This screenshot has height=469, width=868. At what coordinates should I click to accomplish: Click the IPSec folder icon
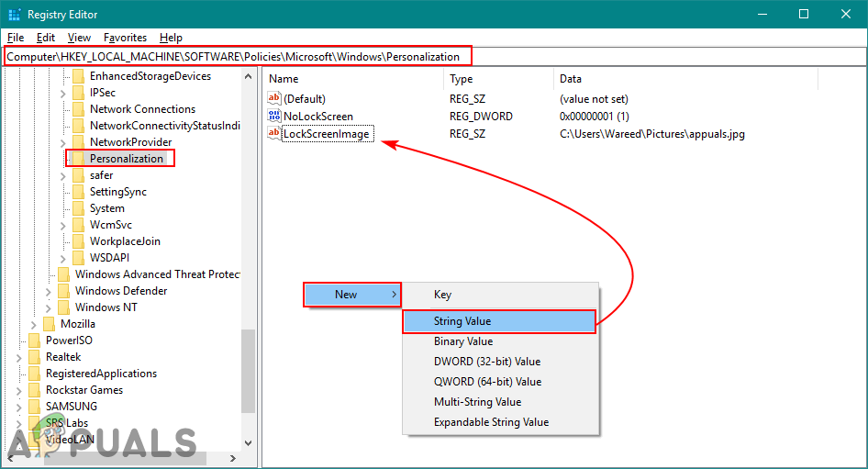pos(79,93)
